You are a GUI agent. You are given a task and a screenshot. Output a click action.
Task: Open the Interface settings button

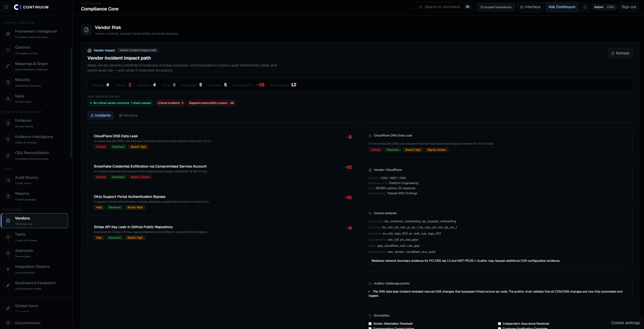point(530,7)
